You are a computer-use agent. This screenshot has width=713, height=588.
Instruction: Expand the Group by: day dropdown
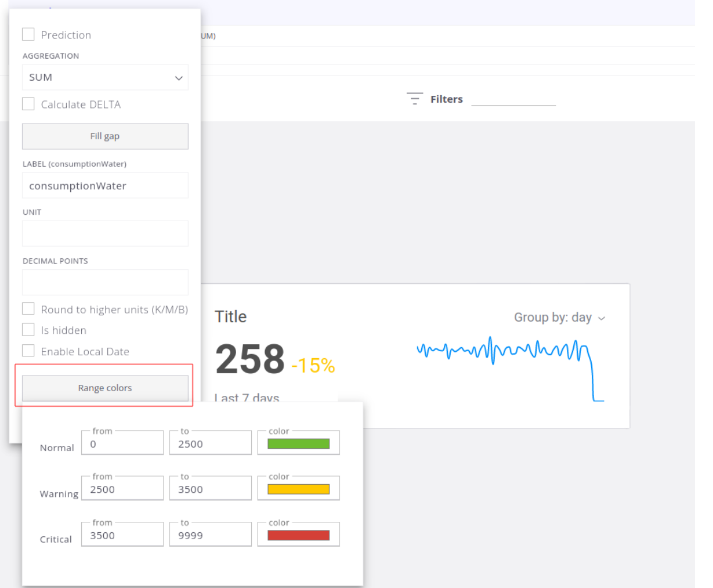(559, 318)
